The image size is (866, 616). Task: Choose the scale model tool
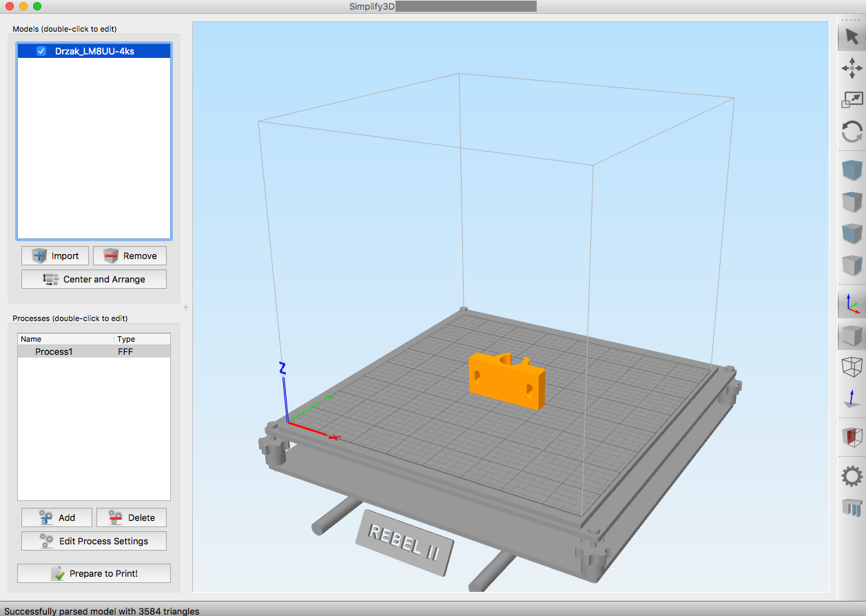[x=852, y=100]
